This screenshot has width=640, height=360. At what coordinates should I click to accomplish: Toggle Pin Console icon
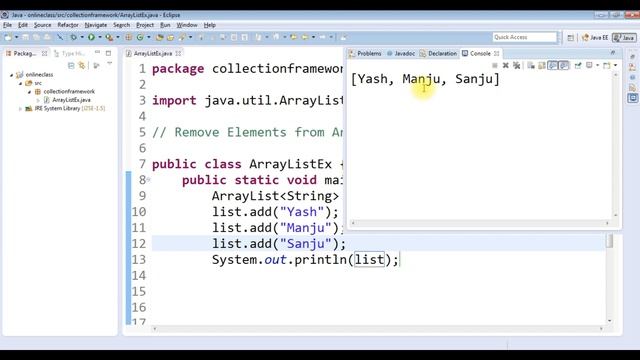pyautogui.click(x=578, y=65)
